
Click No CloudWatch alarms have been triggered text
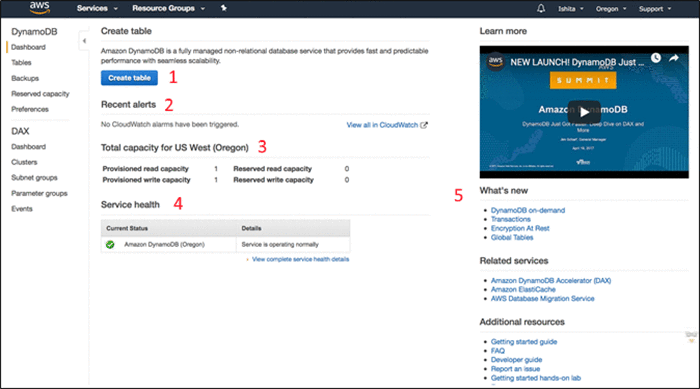coord(170,125)
